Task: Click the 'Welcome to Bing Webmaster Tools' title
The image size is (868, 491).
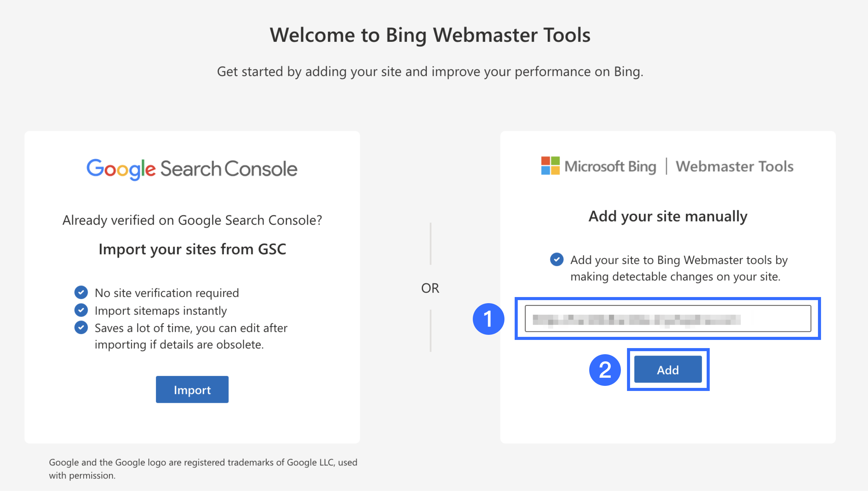Action: click(430, 35)
